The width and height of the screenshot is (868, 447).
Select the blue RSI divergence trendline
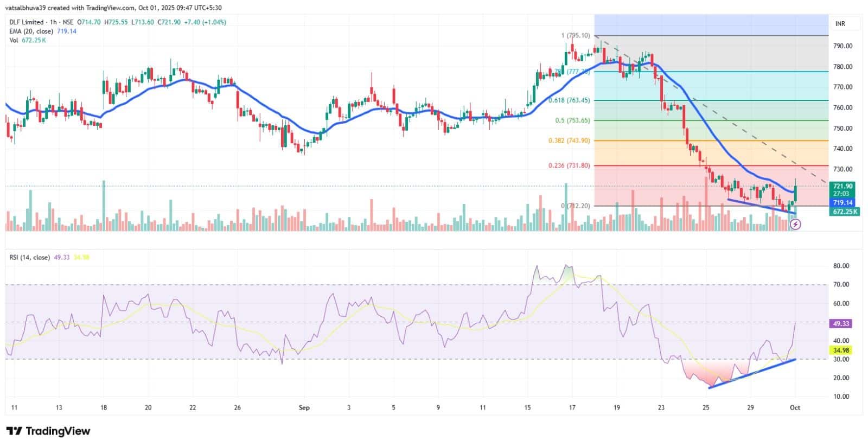pyautogui.click(x=751, y=374)
